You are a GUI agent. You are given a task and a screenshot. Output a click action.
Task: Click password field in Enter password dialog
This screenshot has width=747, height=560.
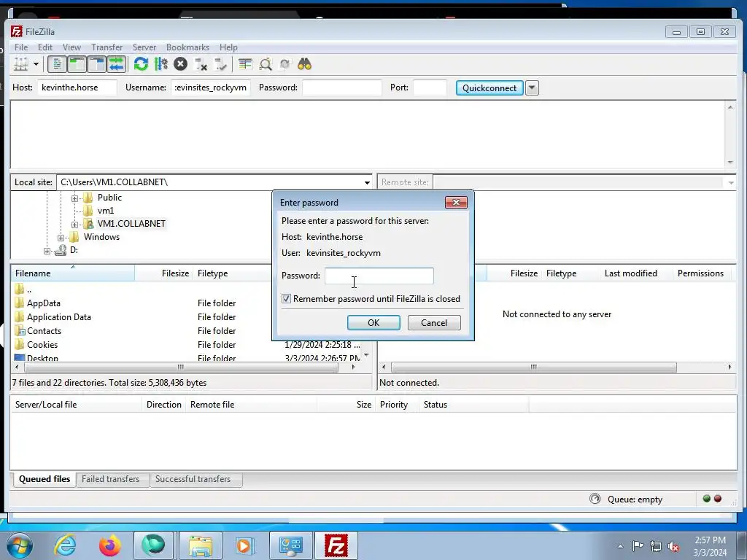click(x=379, y=276)
